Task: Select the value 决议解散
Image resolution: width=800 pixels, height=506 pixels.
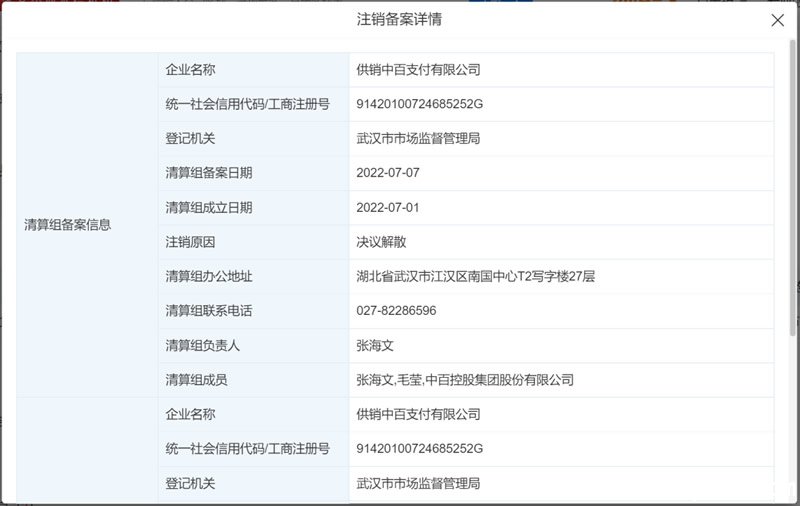Action: click(381, 242)
